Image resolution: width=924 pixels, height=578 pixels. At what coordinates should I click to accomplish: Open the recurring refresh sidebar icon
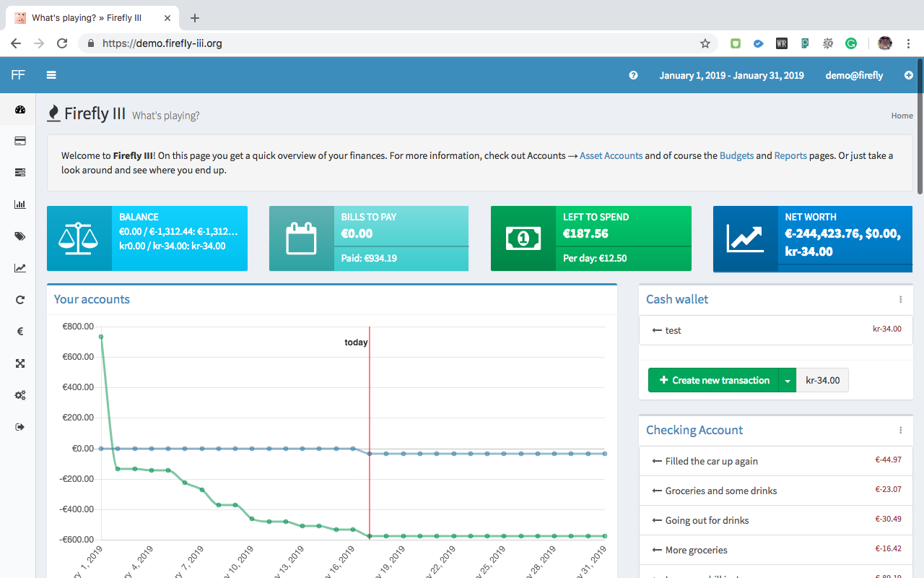click(x=19, y=300)
